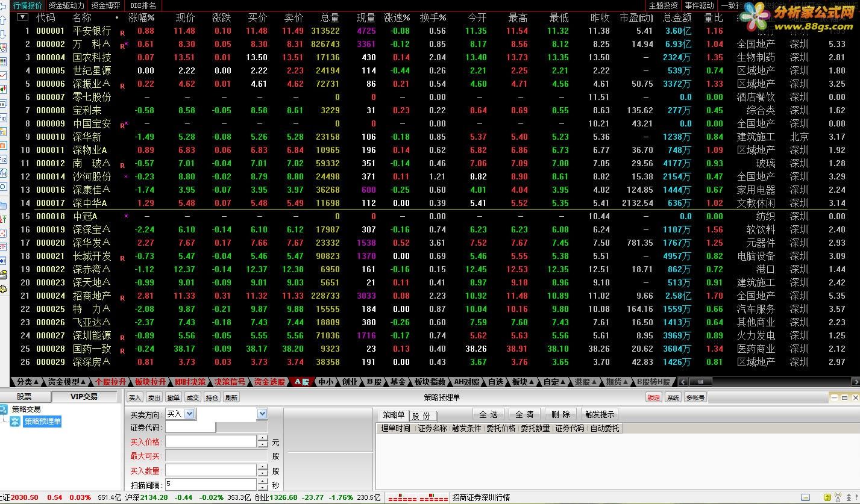Click the 策略交易 tree node icon
860x504 pixels.
tap(4, 409)
